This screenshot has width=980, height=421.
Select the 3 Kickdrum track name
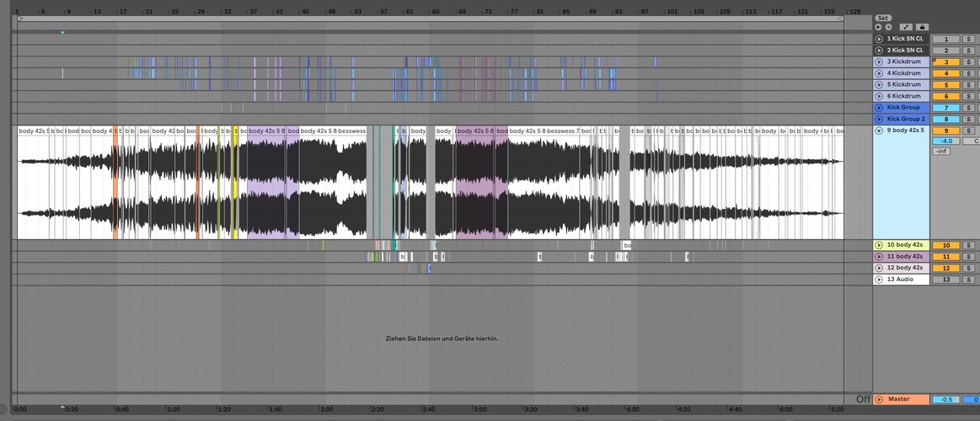(x=904, y=61)
